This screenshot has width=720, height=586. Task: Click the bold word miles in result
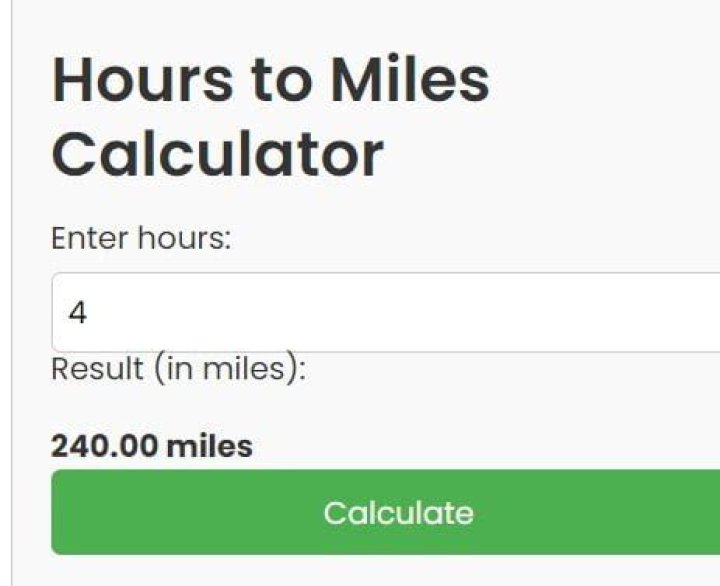coord(209,446)
